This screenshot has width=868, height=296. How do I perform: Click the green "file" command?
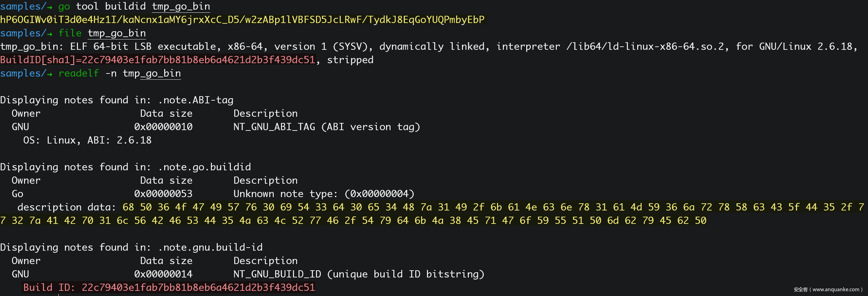[70, 33]
